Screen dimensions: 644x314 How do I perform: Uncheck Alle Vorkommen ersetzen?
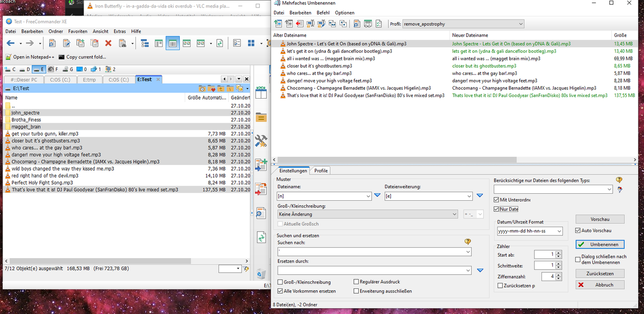pyautogui.click(x=280, y=291)
